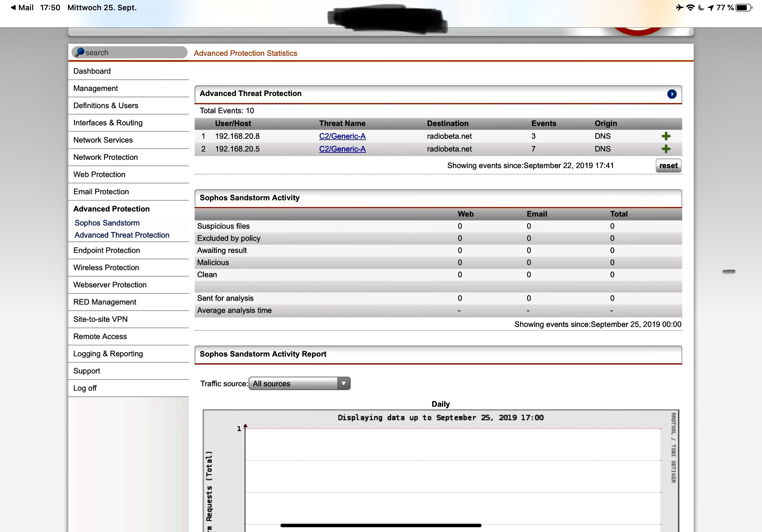
Task: Click green plus icon for 192.168.20.8
Action: tap(665, 136)
